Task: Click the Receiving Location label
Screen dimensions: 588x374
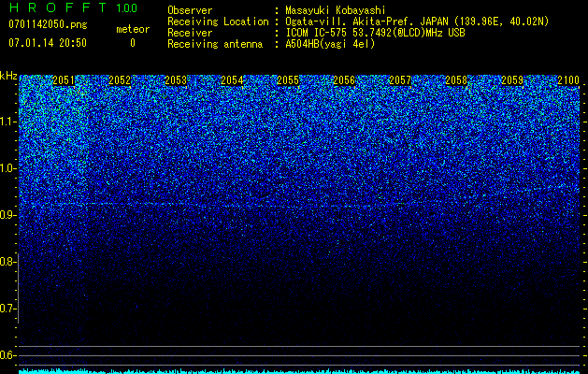Action: [x=218, y=22]
